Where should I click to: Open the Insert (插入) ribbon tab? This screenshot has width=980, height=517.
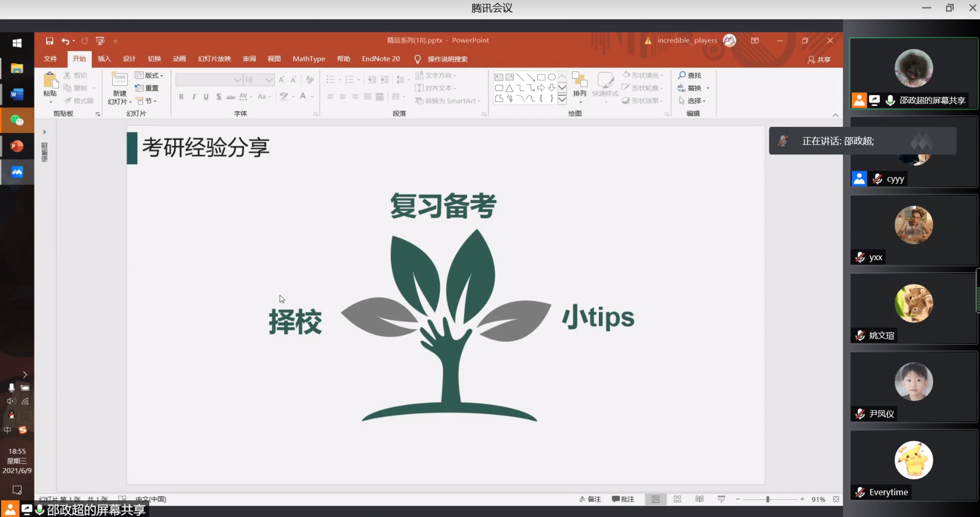tap(104, 59)
